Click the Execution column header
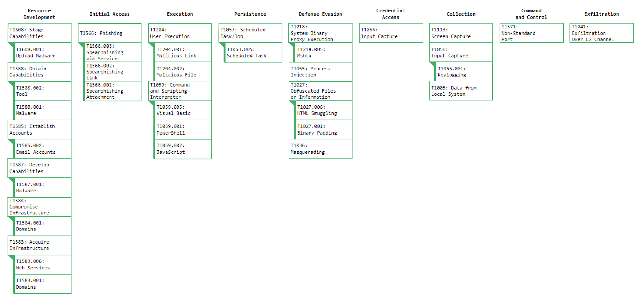 [x=180, y=14]
